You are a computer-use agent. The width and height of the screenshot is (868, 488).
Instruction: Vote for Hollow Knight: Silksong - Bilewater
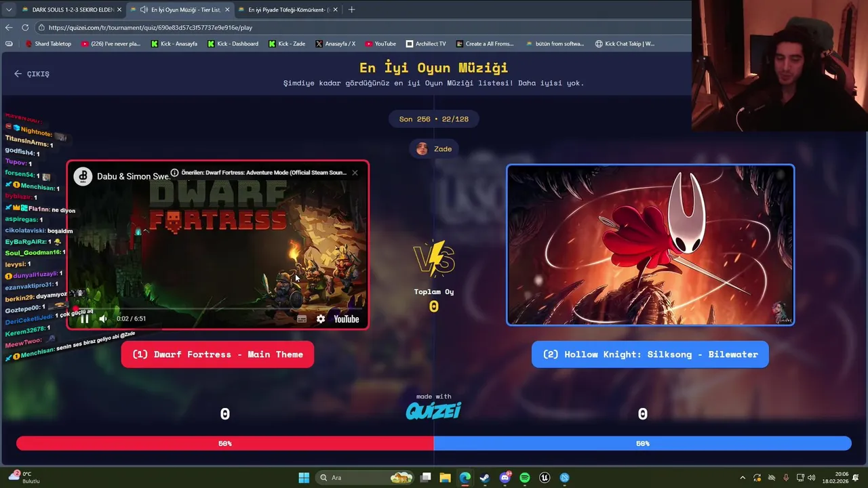point(650,354)
